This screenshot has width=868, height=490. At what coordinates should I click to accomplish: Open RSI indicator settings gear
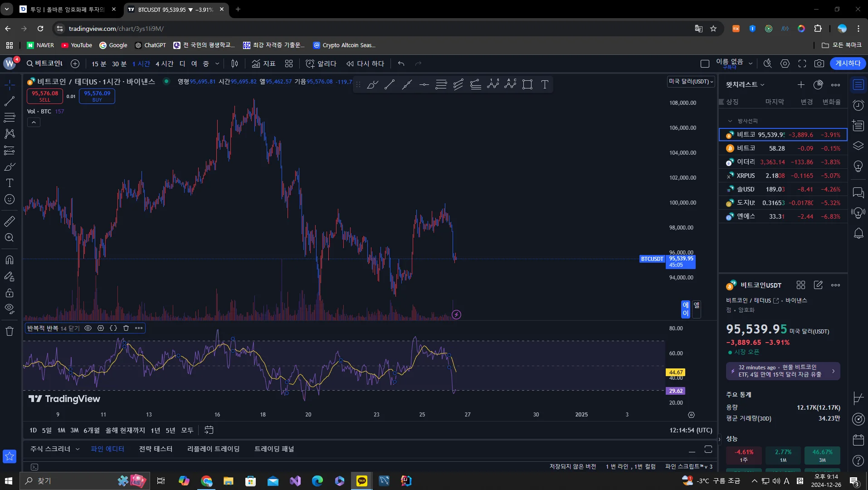pyautogui.click(x=101, y=328)
